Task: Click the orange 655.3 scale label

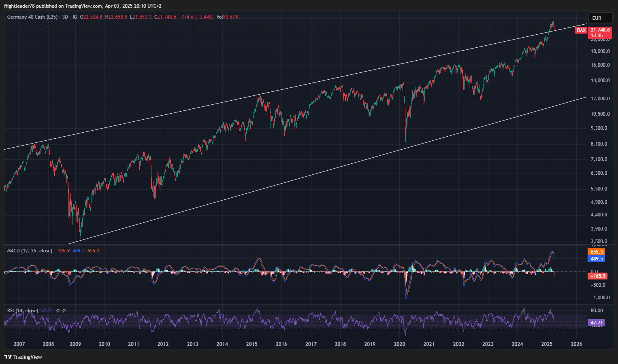Action: pos(596,252)
